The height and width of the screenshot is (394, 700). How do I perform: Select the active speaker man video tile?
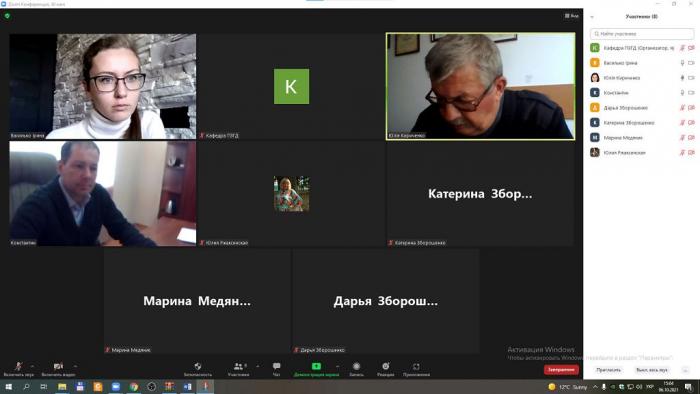coord(480,87)
